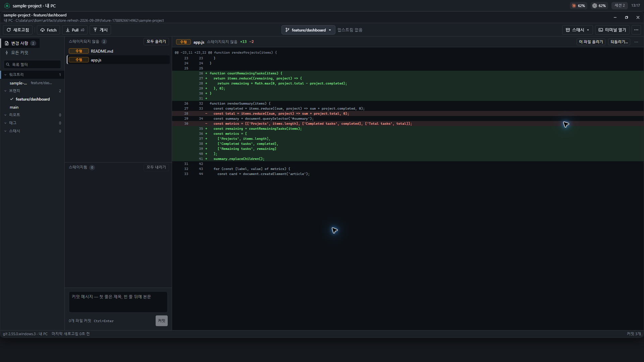
Task: Click the 새로고침 refresh button
Action: (18, 30)
